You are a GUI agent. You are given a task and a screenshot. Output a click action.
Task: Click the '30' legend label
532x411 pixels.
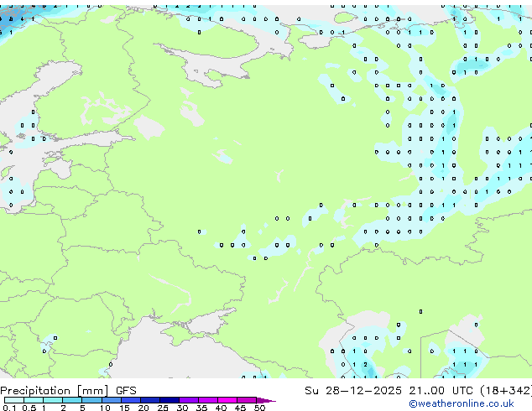[x=182, y=408]
